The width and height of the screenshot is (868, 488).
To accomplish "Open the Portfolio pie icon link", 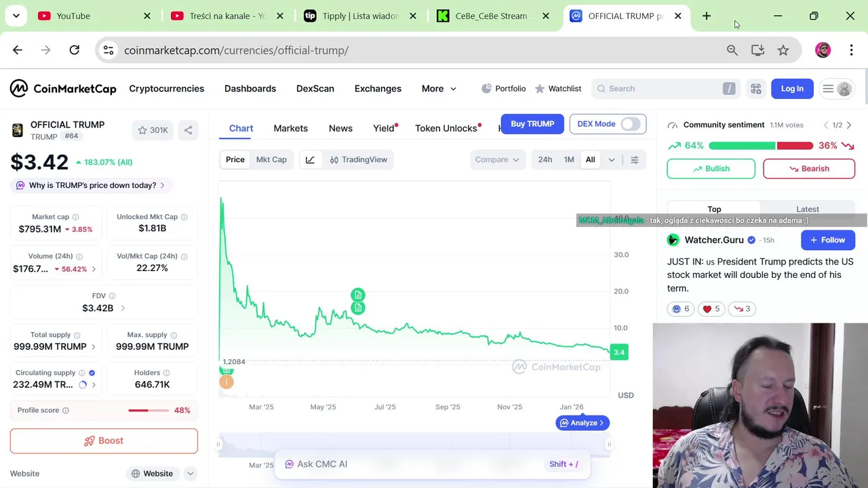I will [503, 89].
